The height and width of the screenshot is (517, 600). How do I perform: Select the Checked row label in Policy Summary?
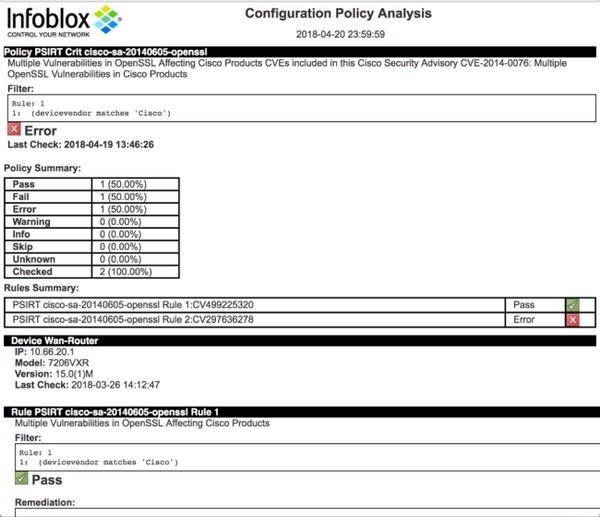click(x=32, y=272)
